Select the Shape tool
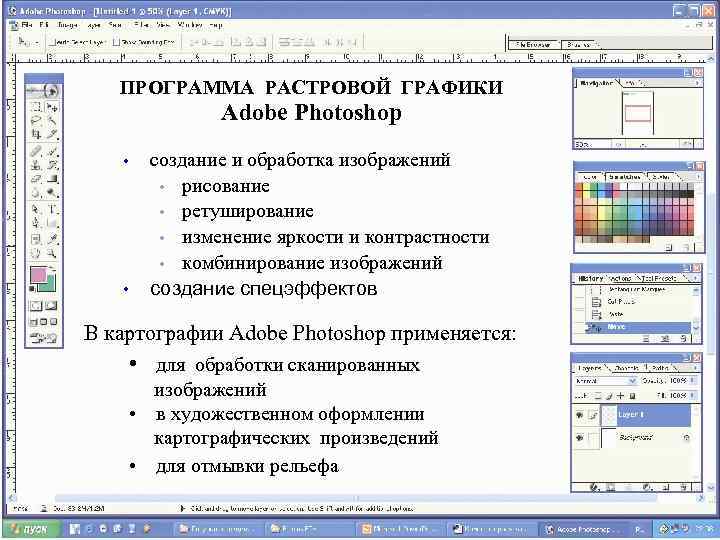The height and width of the screenshot is (540, 720). (52, 223)
